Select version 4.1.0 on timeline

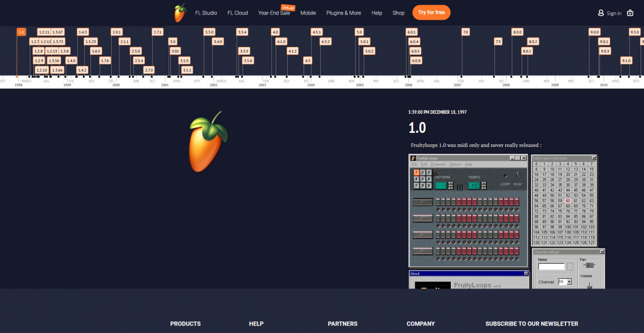(281, 41)
